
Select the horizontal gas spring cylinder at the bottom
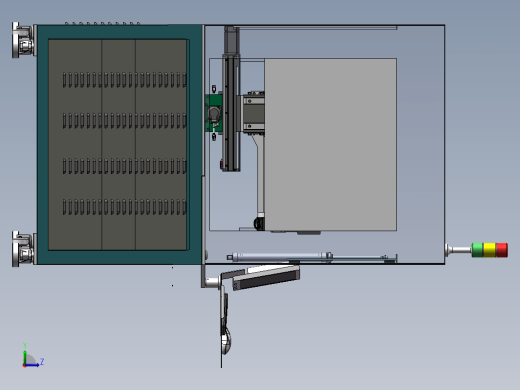280,257
